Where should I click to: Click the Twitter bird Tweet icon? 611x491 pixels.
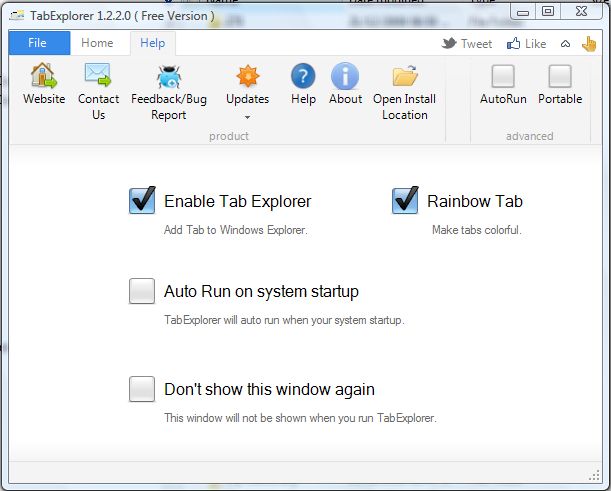tap(449, 43)
